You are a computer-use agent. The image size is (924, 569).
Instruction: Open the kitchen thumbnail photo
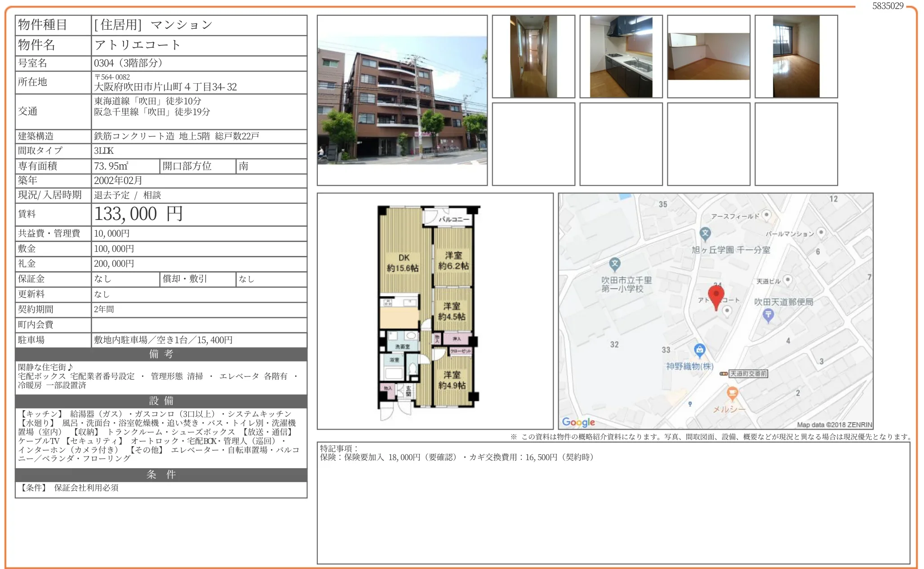[621, 56]
